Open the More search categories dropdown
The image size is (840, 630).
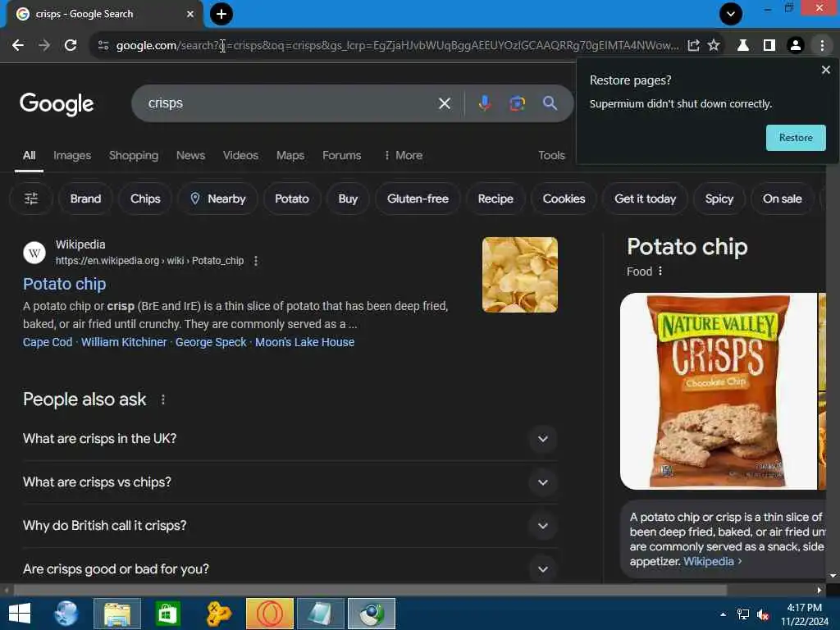click(x=404, y=155)
